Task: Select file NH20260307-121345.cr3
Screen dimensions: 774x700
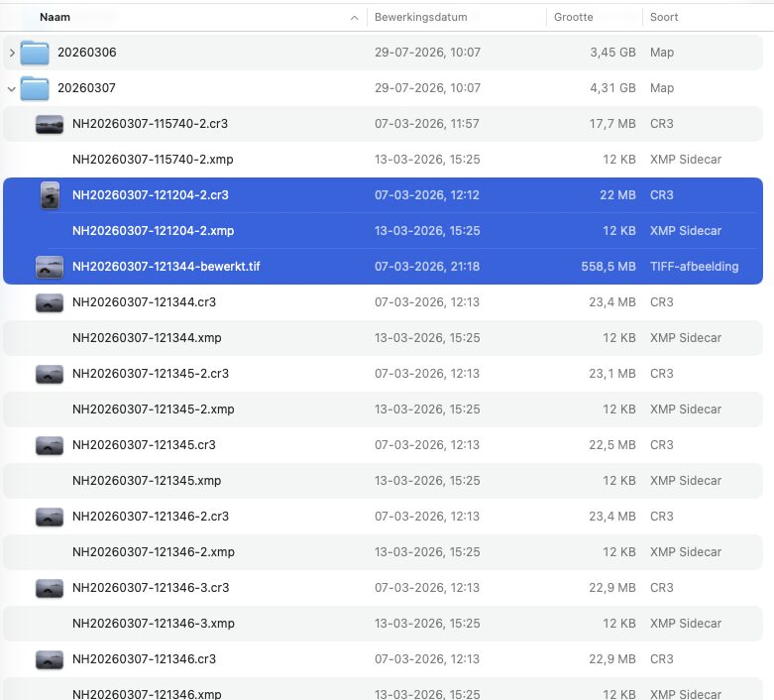Action: point(144,444)
